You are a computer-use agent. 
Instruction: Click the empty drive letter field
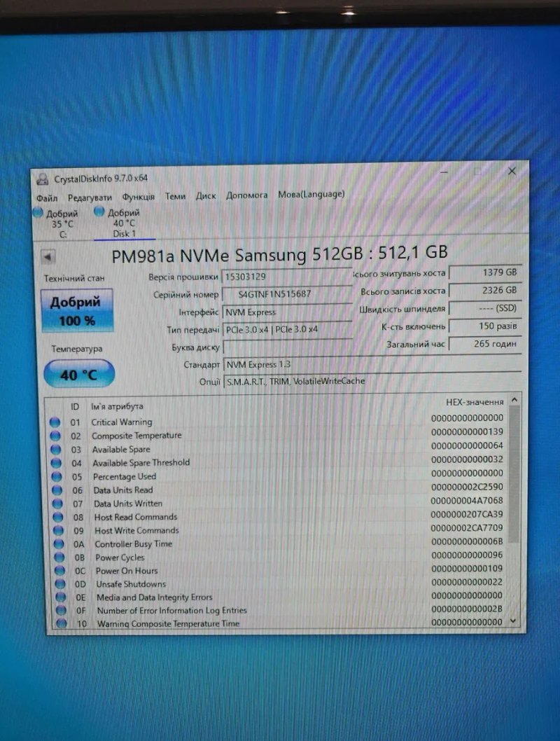288,347
